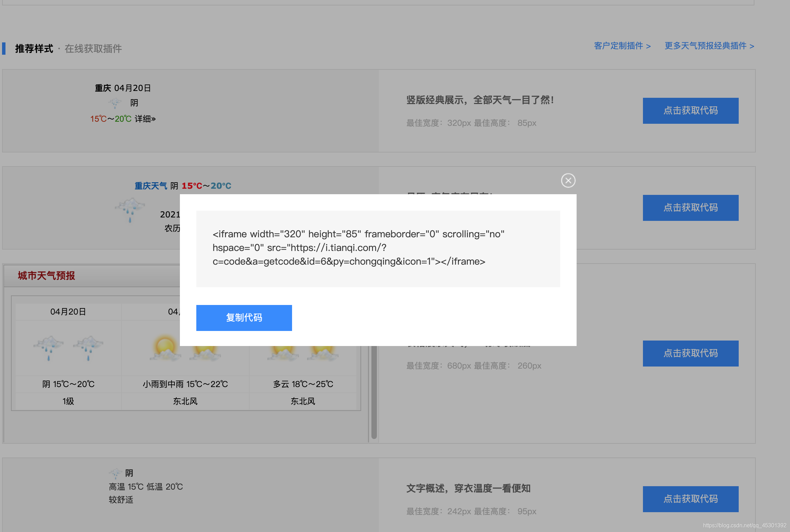Click 04月20日 forecast column header

[x=68, y=311]
